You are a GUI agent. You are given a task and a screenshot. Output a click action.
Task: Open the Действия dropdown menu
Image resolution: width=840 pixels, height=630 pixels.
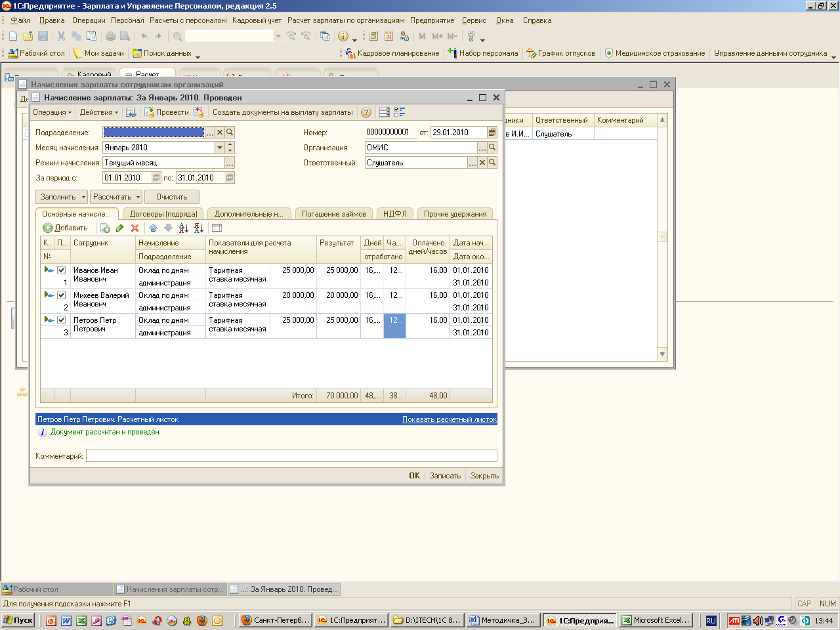click(x=99, y=112)
